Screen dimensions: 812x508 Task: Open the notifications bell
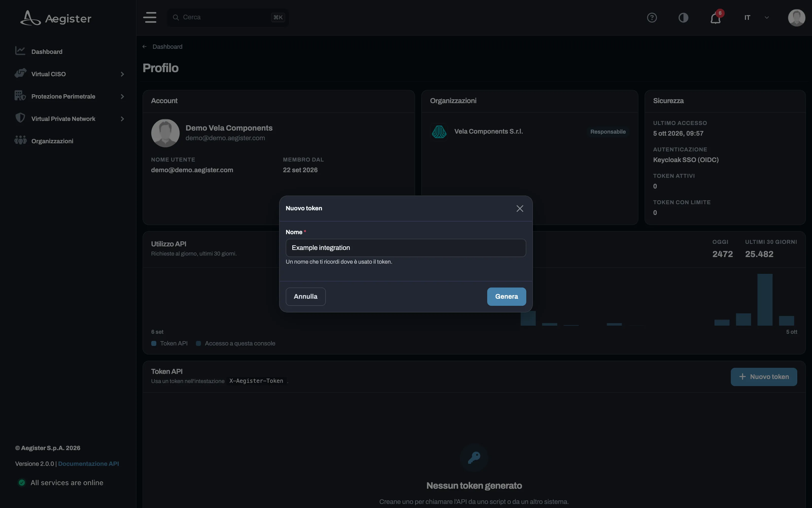[715, 18]
